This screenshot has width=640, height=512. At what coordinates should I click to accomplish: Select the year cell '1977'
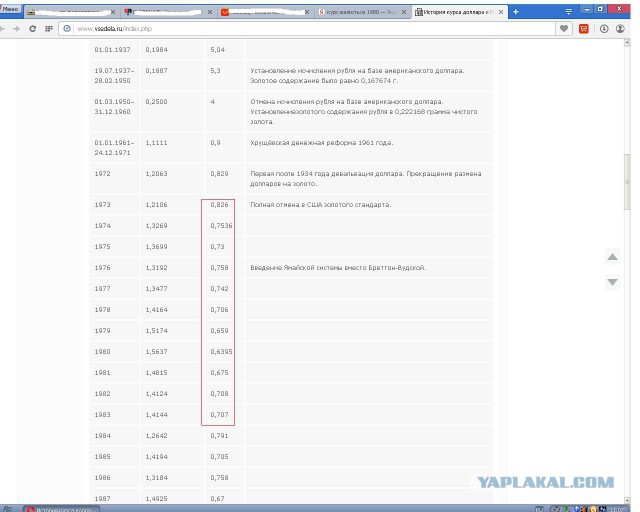click(102, 289)
